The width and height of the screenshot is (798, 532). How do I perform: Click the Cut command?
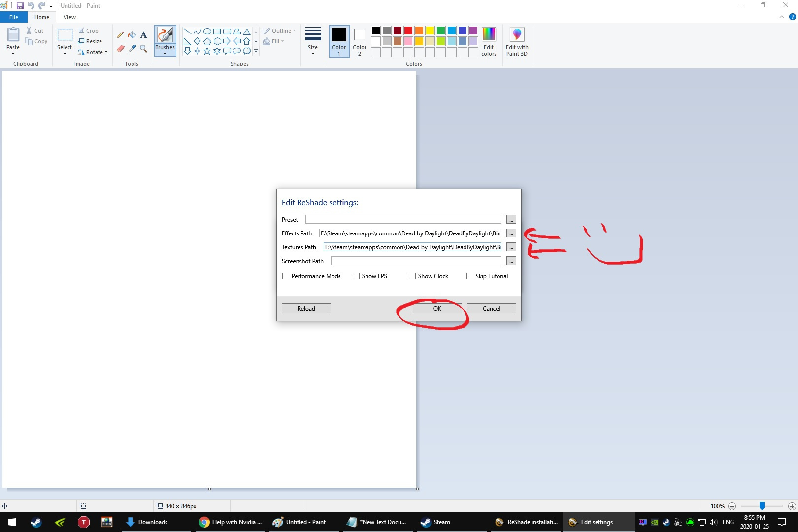click(35, 31)
